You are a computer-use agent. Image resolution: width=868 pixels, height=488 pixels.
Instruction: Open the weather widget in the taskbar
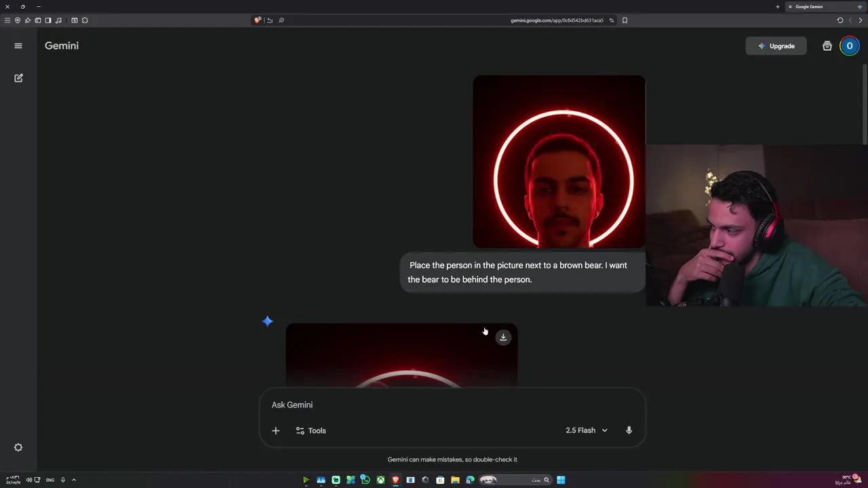[x=848, y=480]
